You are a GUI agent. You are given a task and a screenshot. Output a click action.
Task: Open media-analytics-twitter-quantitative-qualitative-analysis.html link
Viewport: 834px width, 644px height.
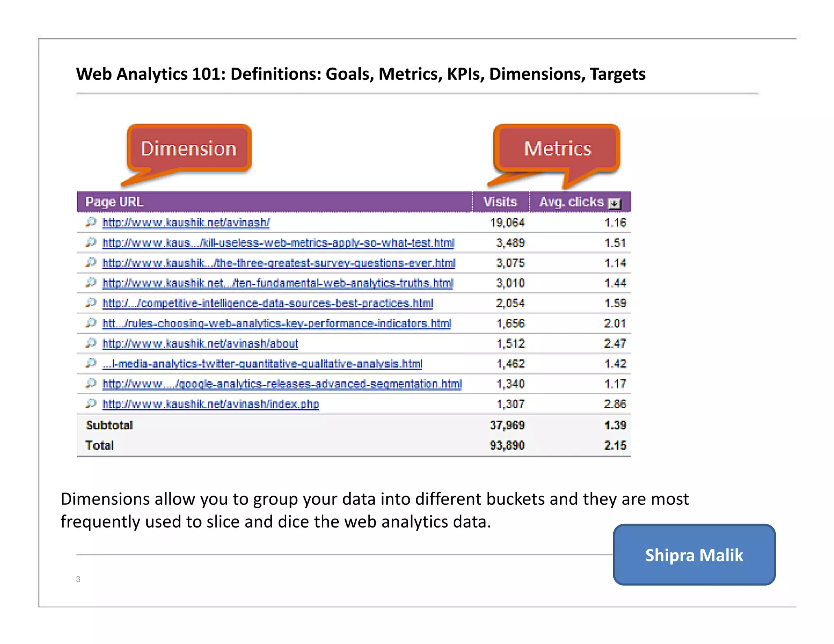[262, 364]
